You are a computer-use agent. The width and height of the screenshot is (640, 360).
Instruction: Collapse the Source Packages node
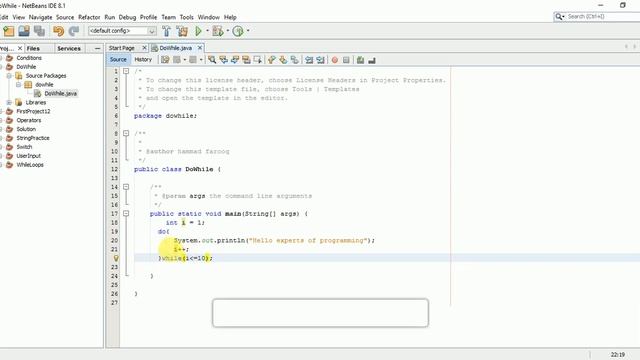[9, 76]
